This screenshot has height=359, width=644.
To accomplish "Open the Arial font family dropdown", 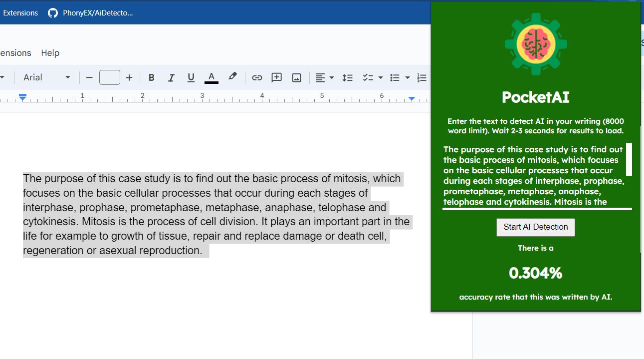I will (47, 77).
